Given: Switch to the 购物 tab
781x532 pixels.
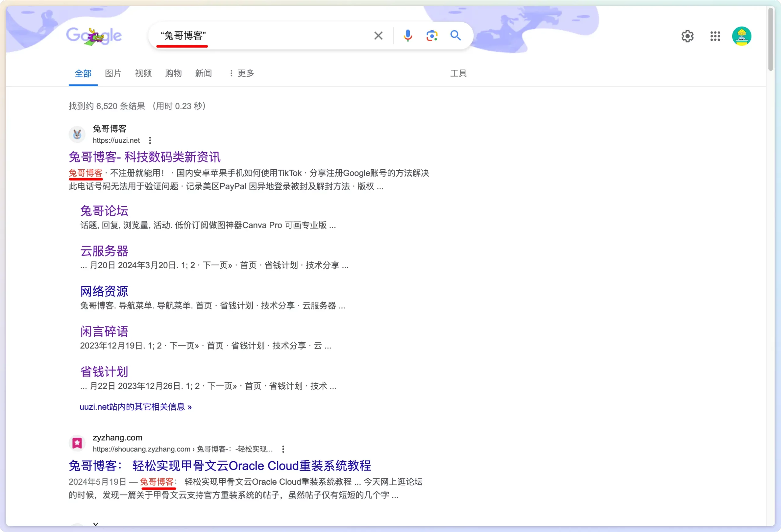Looking at the screenshot, I should [x=173, y=73].
